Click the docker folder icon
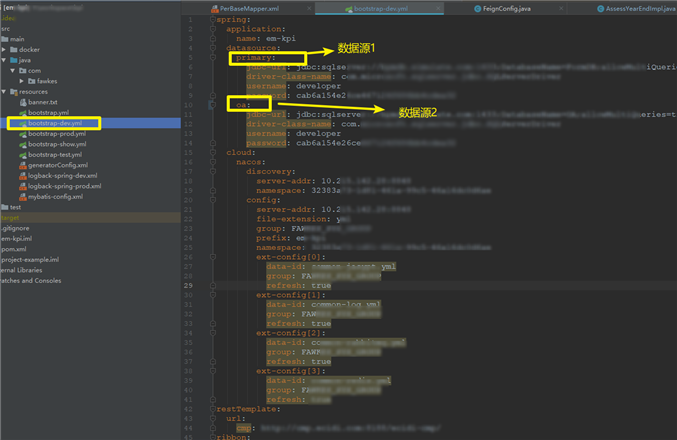Viewport: 677px width, 440px height. tap(13, 50)
